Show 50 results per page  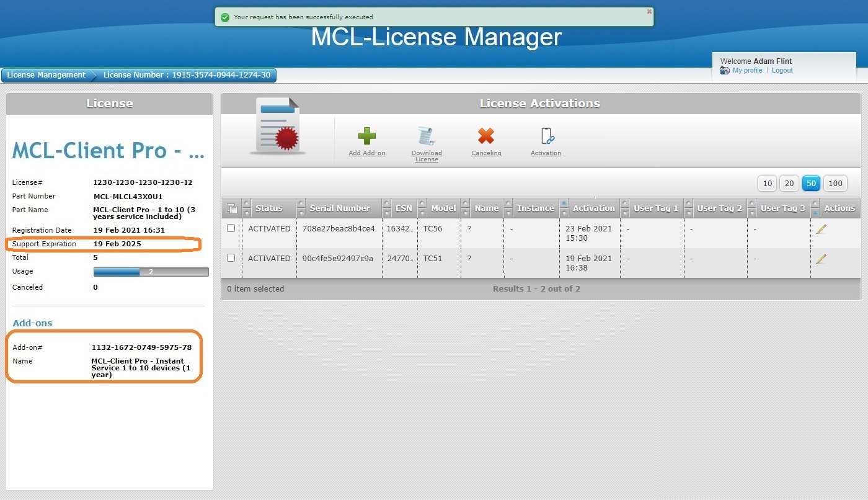coord(811,184)
